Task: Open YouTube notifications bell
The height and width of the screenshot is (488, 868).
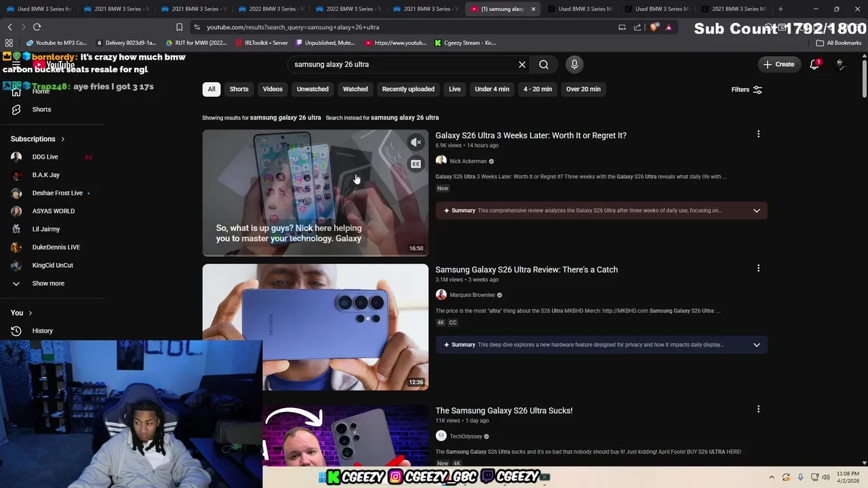Action: [x=814, y=64]
